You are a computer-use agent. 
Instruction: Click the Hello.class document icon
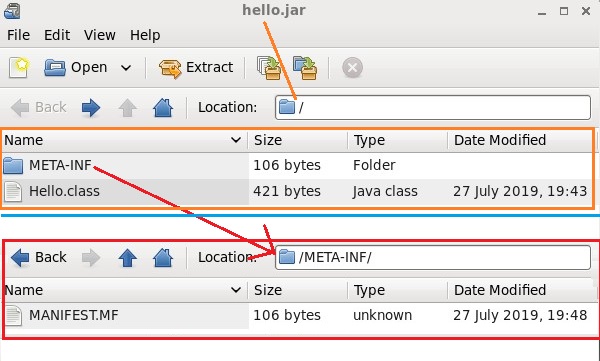pyautogui.click(x=13, y=191)
